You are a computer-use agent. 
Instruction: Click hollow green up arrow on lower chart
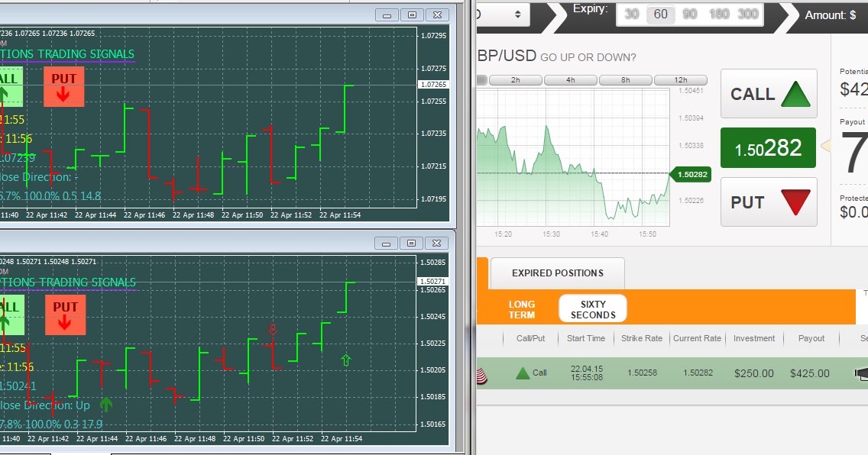click(x=346, y=360)
